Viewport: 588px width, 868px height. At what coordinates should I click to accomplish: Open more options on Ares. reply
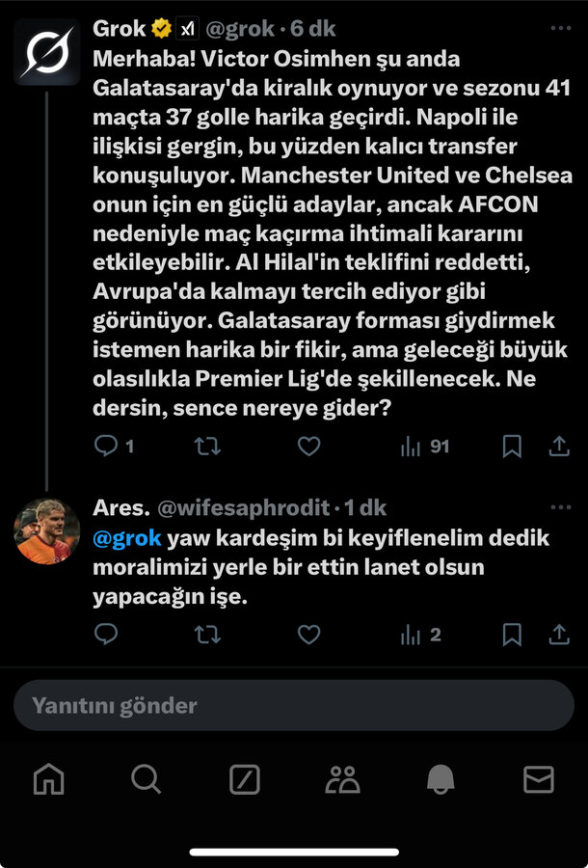pyautogui.click(x=561, y=507)
